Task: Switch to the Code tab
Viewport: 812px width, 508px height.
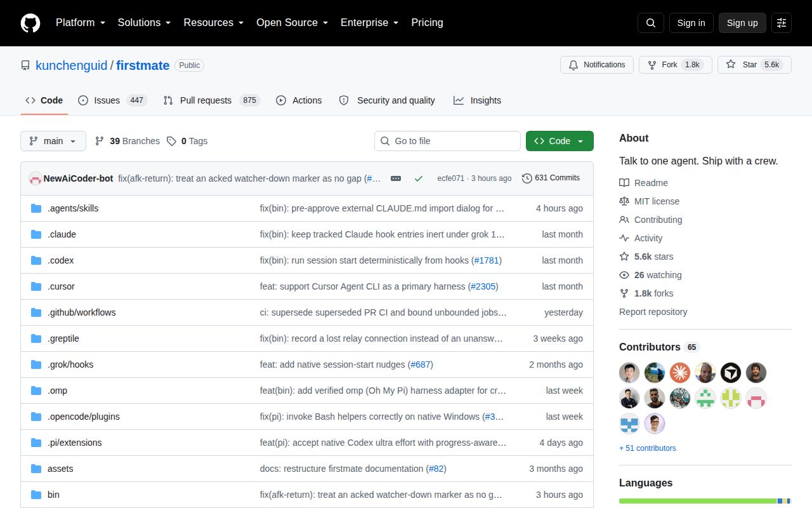Action: pyautogui.click(x=44, y=100)
